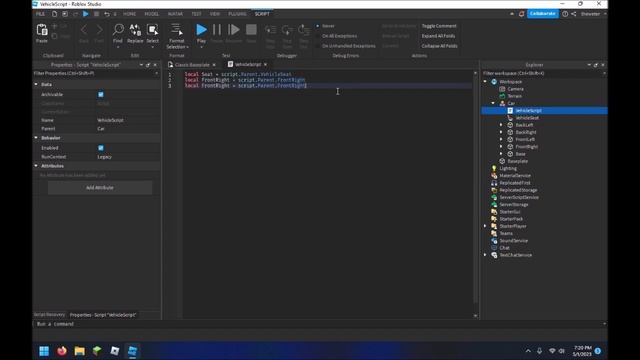Click the notifications bell icon
The height and width of the screenshot is (360, 640).
point(521,14)
